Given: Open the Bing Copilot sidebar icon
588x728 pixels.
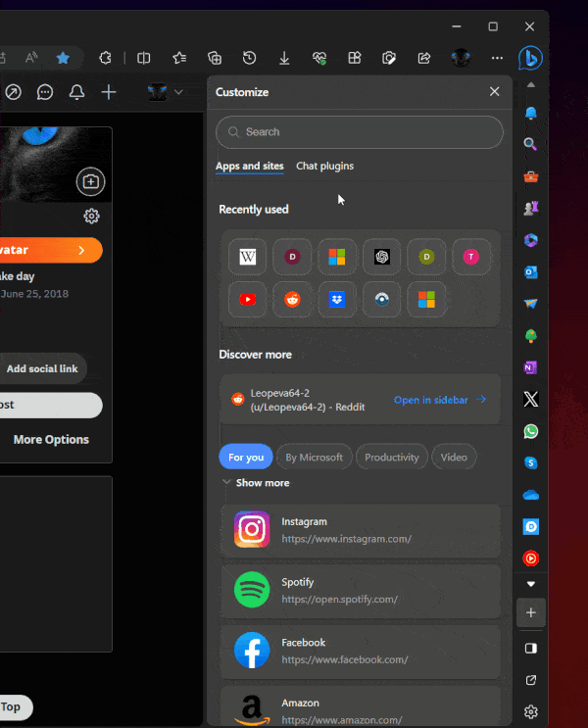Looking at the screenshot, I should [530, 59].
